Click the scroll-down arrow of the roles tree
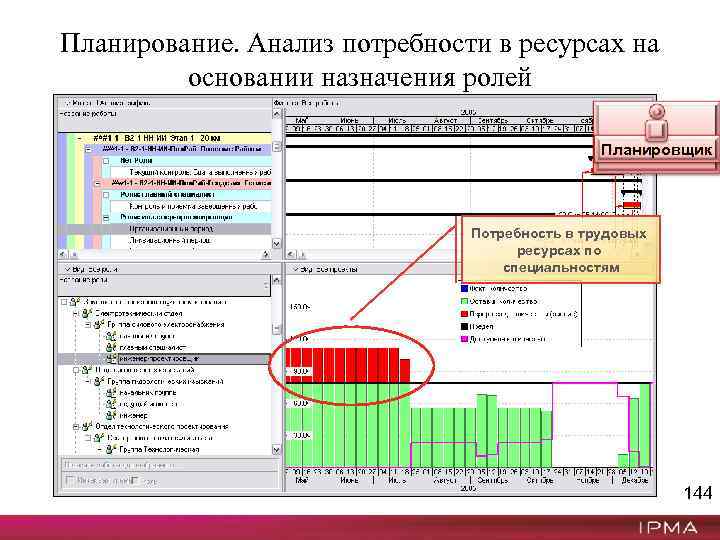Viewport: 720px width, 540px height. tap(276, 450)
